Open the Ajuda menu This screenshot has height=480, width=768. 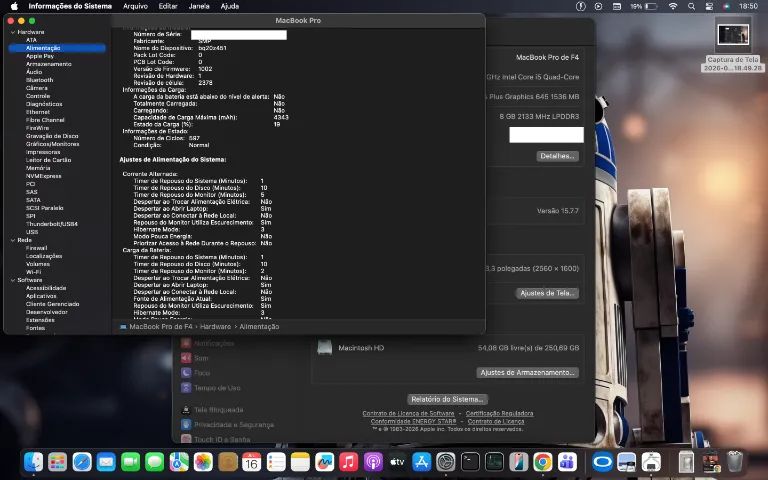point(230,6)
